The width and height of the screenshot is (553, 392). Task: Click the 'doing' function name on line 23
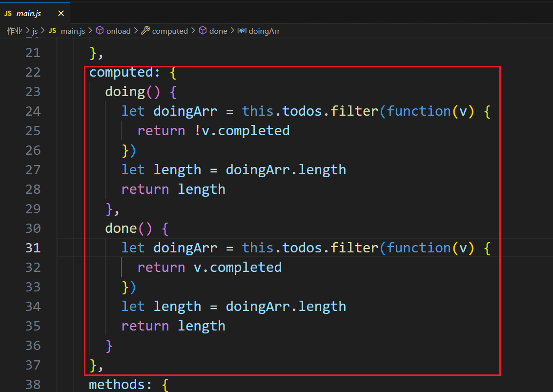tap(125, 92)
